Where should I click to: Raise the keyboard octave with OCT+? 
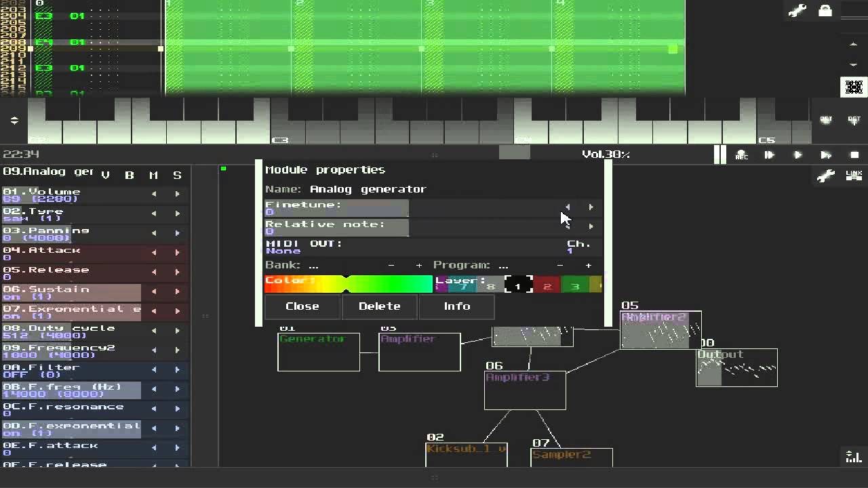[854, 119]
